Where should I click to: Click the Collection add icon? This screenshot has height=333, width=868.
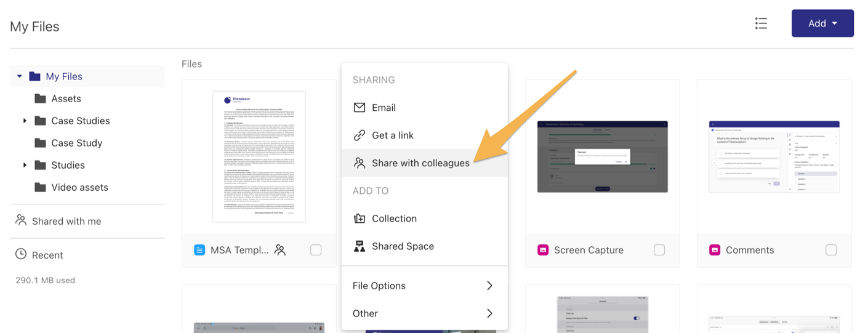click(360, 219)
